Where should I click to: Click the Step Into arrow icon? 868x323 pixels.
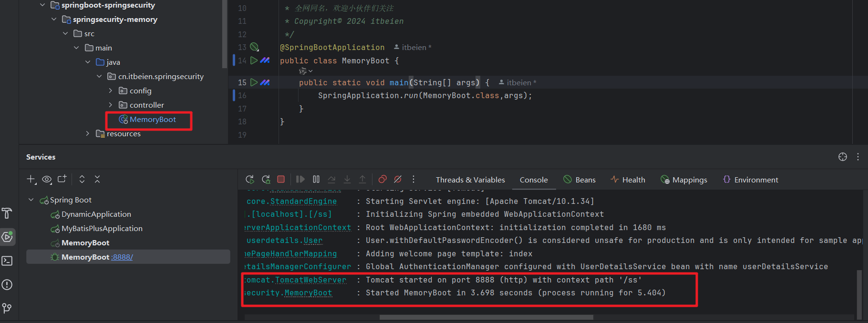tap(347, 179)
